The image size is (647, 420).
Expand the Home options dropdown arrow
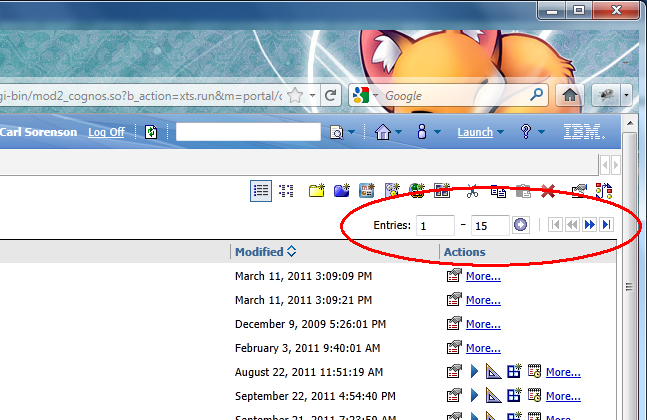[399, 132]
